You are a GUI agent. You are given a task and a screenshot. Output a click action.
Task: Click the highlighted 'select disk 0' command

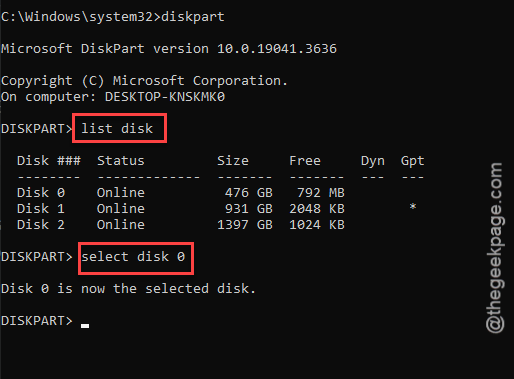coord(133,257)
